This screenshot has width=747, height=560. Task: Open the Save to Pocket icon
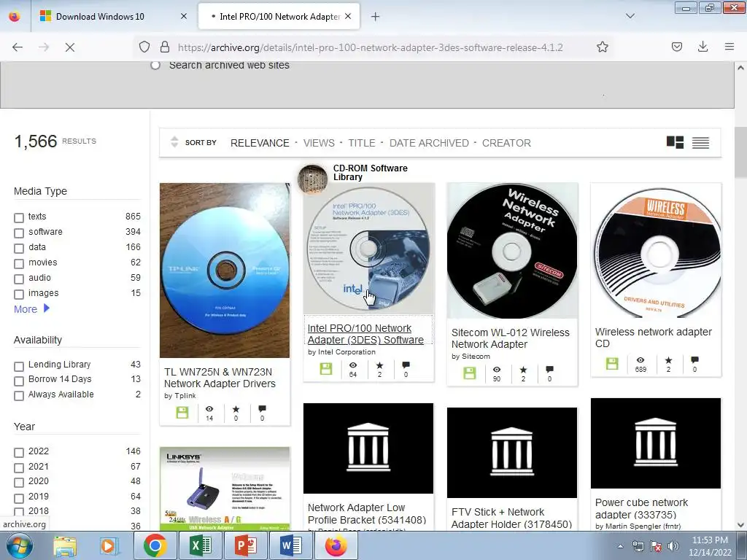[x=676, y=47]
